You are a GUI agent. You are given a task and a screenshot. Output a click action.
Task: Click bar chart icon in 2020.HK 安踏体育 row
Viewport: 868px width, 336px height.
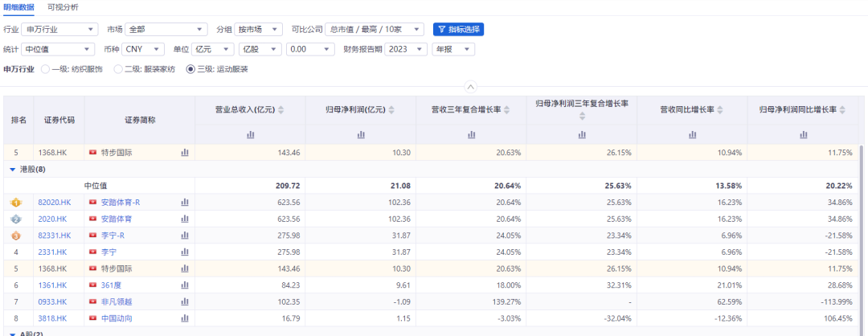coord(185,219)
